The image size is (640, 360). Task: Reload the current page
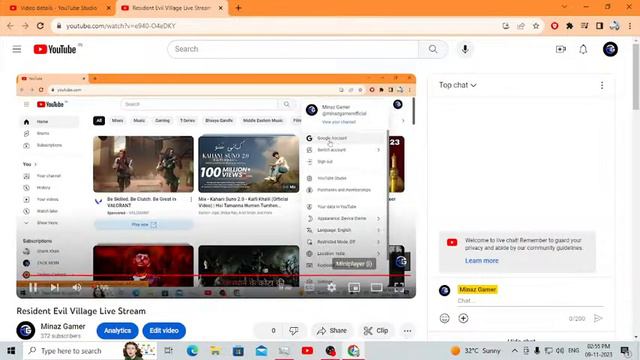pos(40,26)
